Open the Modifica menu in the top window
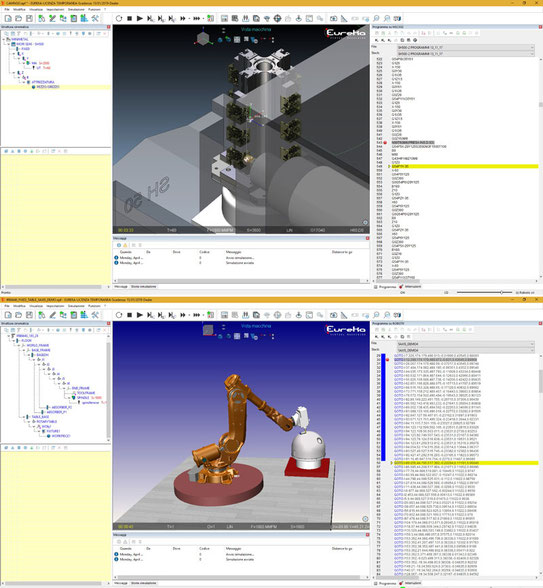Screen dimensions: 543x588 click(x=20, y=9)
